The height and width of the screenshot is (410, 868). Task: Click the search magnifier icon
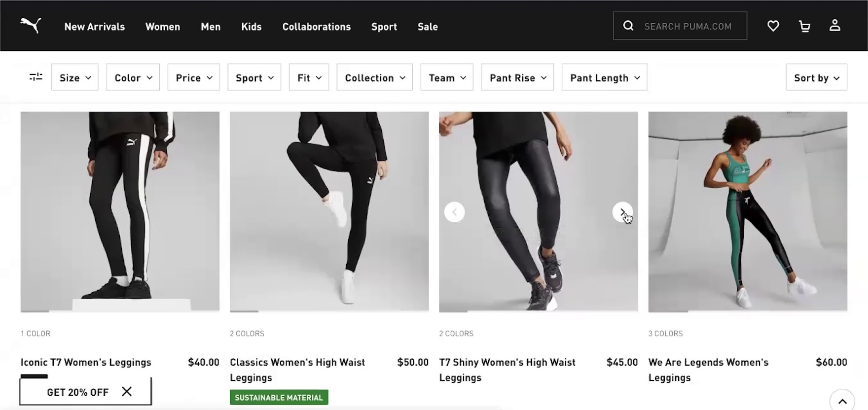coord(628,26)
